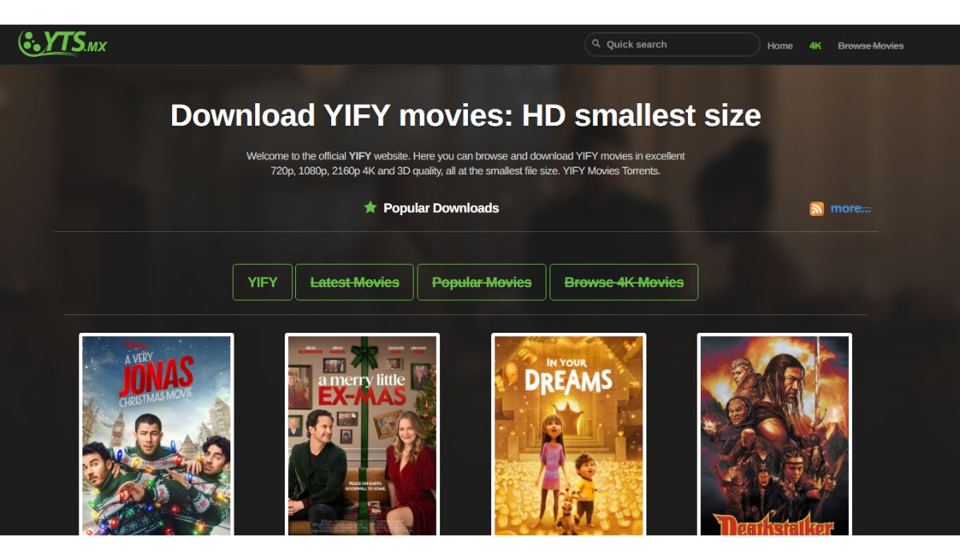This screenshot has width=960, height=560.
Task: Click the green star beside Popular Downloads
Action: 370,208
